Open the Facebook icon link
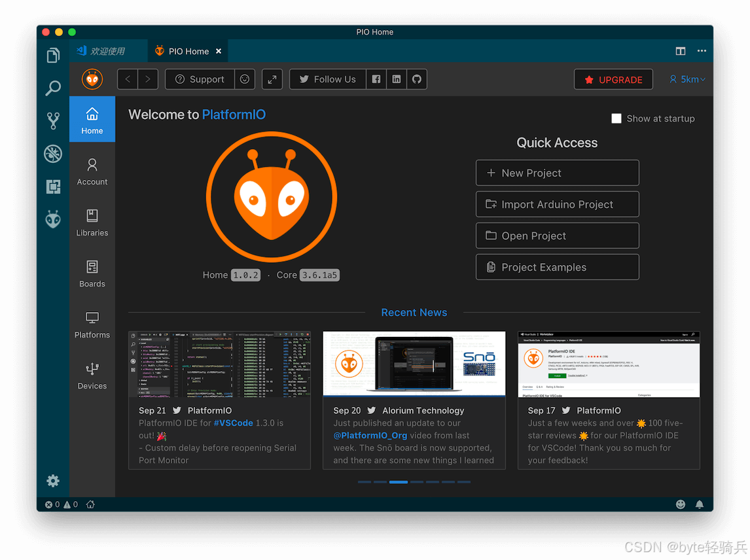750x560 pixels. (x=376, y=79)
